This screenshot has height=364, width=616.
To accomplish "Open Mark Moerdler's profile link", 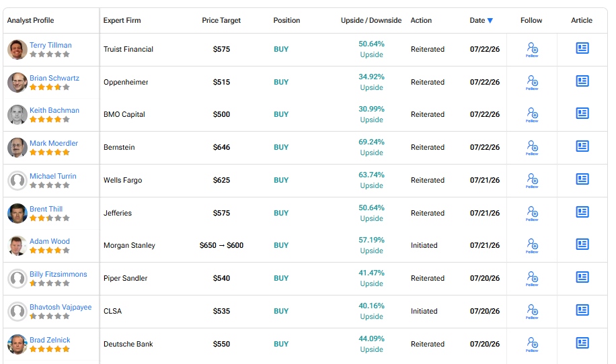I will [54, 143].
